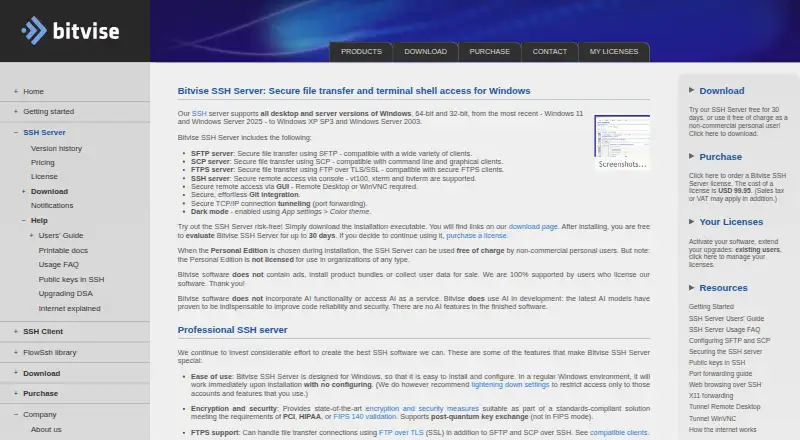Screen dimensions: 800x440
Task: Open Port forwarding guide resource
Action: [720, 374]
